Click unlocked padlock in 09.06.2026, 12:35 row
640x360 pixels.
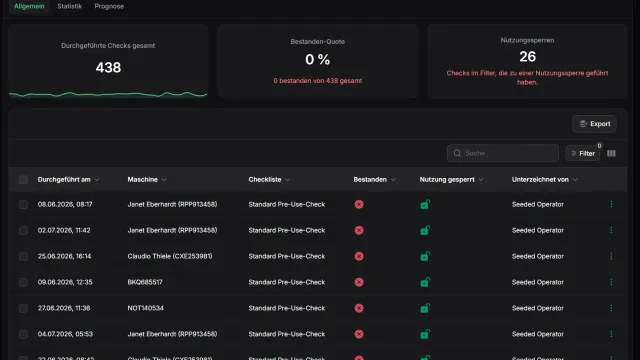point(425,282)
